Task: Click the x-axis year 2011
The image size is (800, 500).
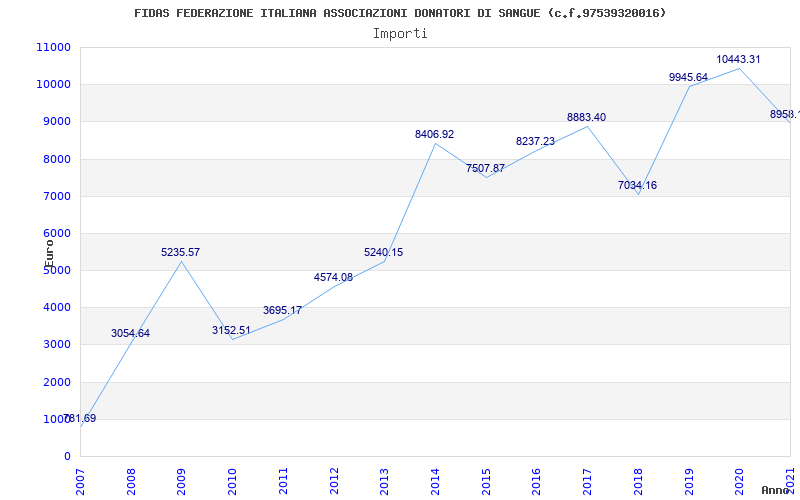Action: click(x=283, y=482)
